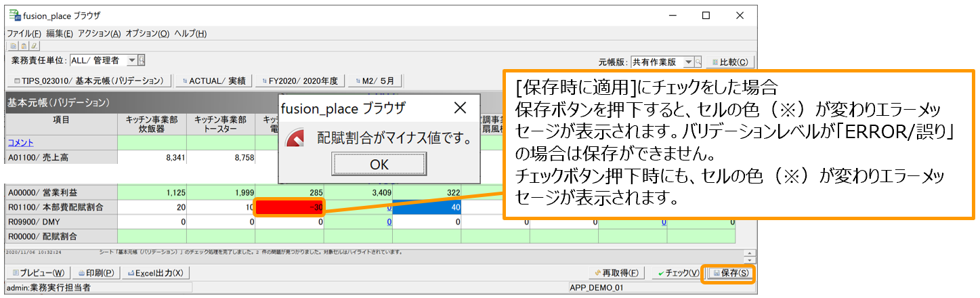Maximize the fusion_place ブラウザ window
The width and height of the screenshot is (980, 298).
click(706, 15)
